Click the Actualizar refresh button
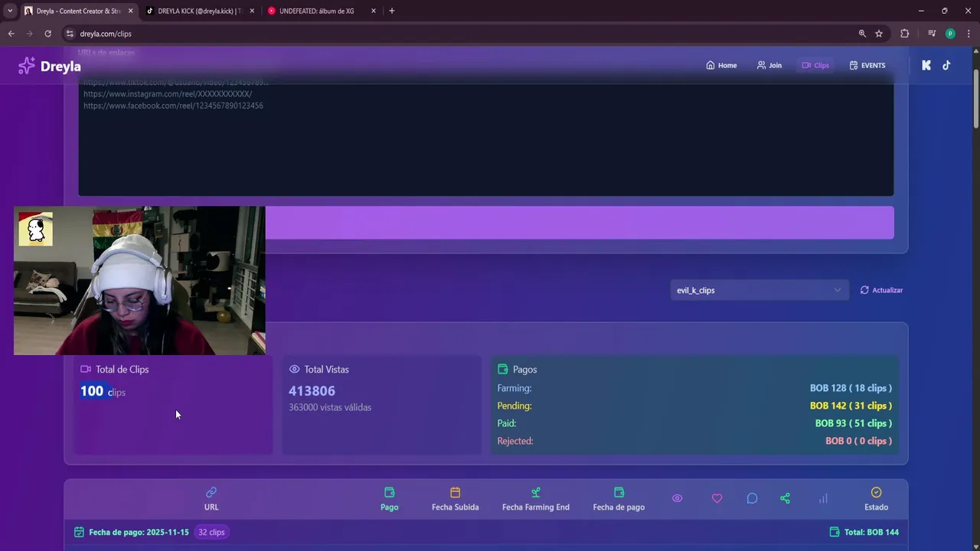 881,290
